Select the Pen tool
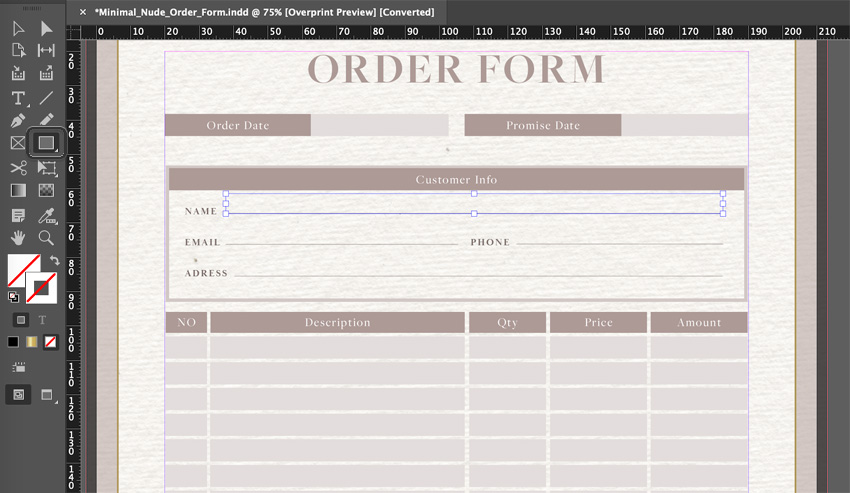 (x=18, y=120)
